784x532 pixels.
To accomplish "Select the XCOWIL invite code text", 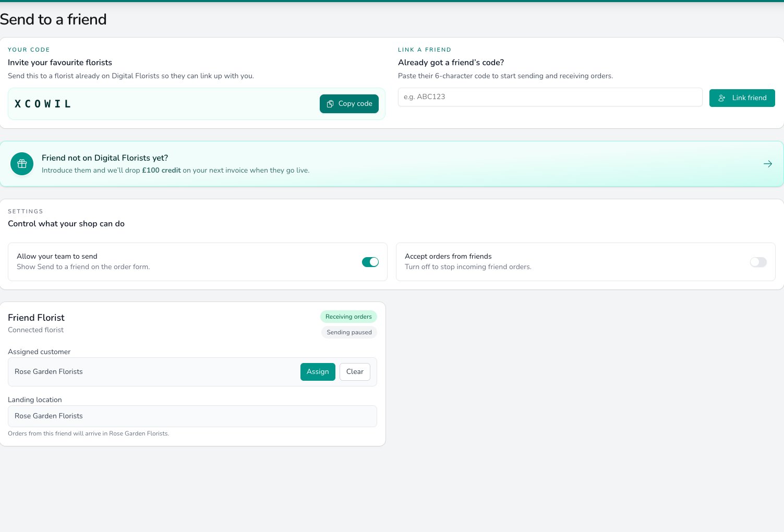I will point(43,104).
